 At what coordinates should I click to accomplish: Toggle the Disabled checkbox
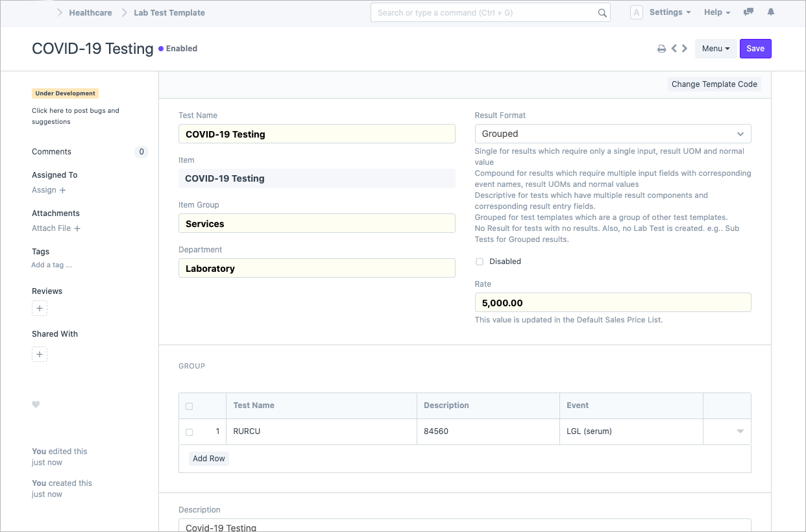(x=480, y=261)
